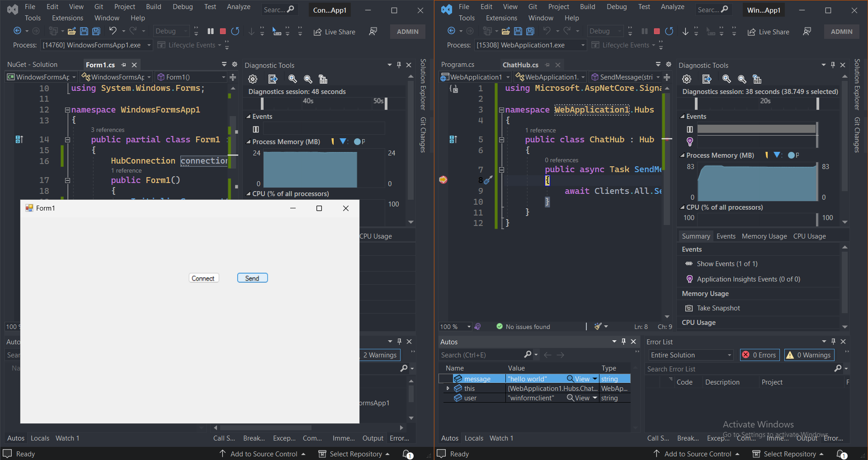Click Show Events (1 of 1) link
This screenshot has height=460, width=868.
727,264
